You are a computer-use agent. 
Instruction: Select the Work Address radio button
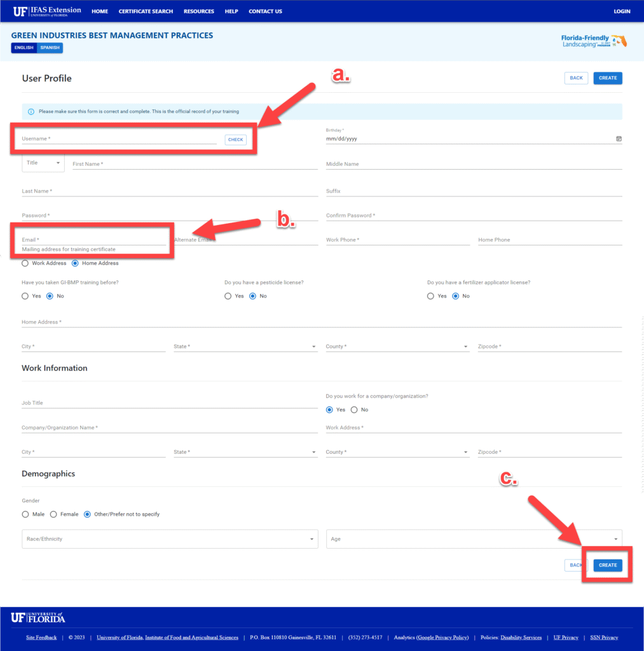tap(25, 263)
